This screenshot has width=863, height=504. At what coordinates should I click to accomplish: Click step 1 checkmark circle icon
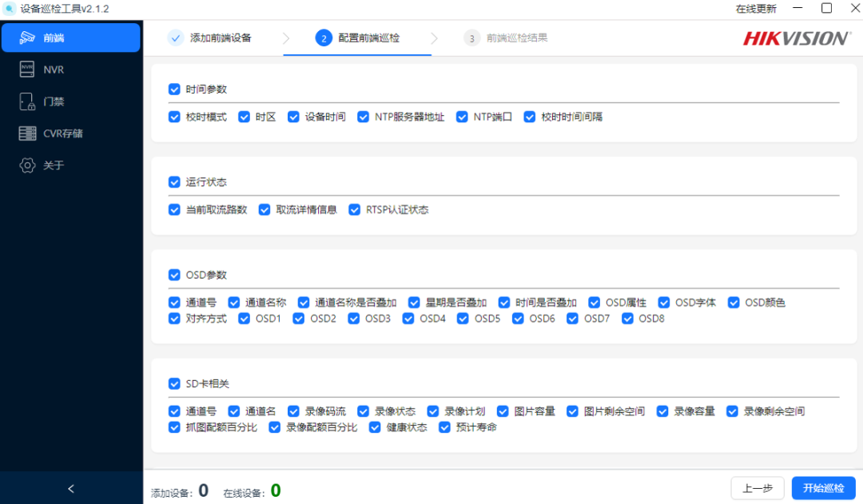pos(175,38)
